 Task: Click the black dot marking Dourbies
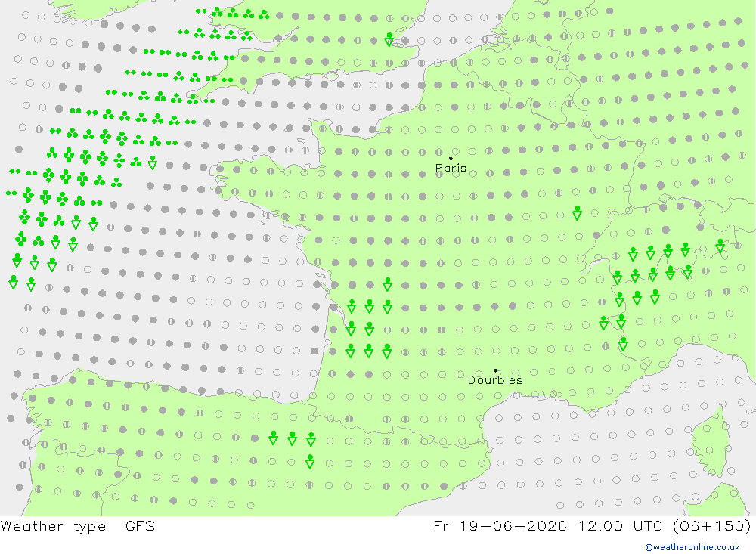coord(495,370)
